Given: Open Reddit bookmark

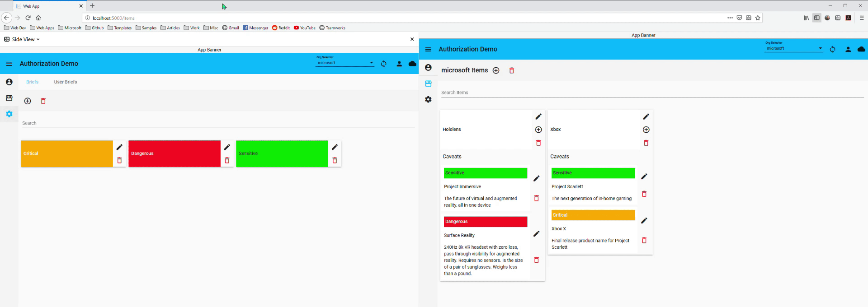Looking at the screenshot, I should coord(281,28).
